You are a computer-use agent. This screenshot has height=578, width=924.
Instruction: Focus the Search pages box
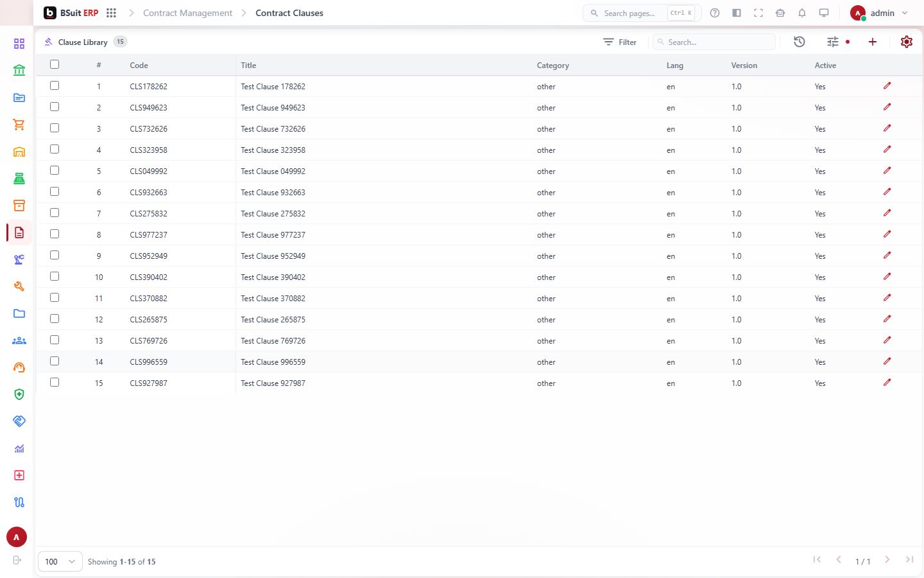coord(642,13)
